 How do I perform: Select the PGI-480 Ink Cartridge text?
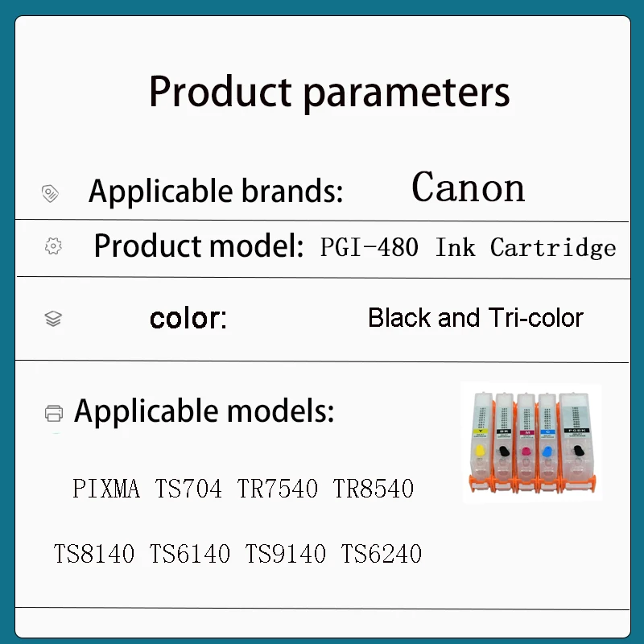468,247
